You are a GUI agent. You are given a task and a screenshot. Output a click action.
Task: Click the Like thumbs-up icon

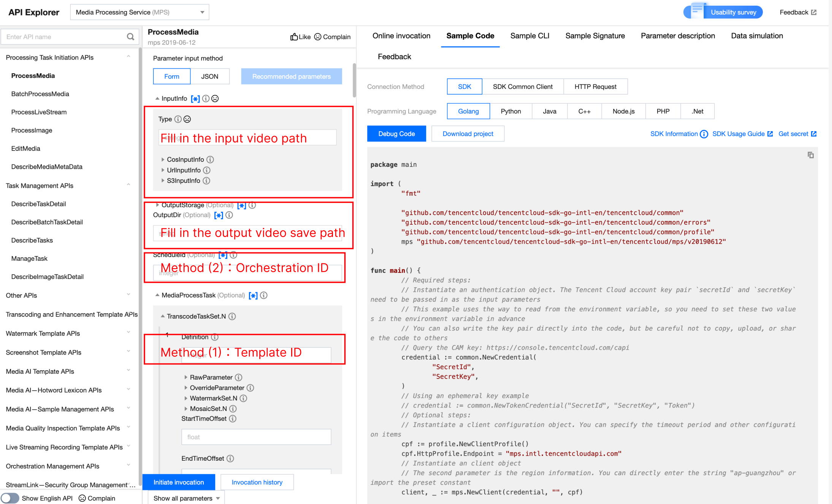294,37
